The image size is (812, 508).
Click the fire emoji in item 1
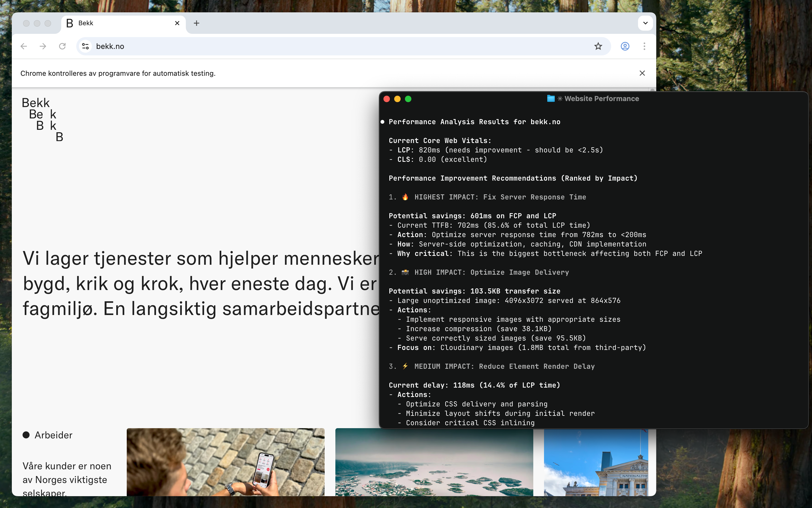click(x=405, y=197)
